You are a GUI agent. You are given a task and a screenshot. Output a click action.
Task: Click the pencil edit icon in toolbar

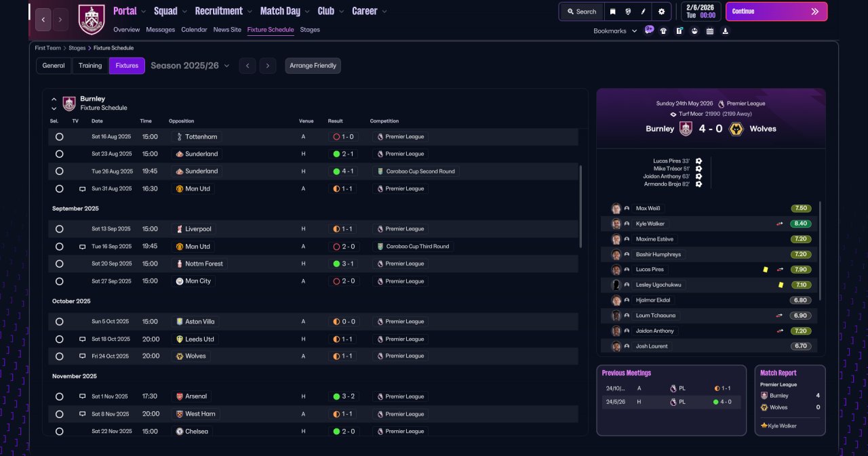pos(644,12)
